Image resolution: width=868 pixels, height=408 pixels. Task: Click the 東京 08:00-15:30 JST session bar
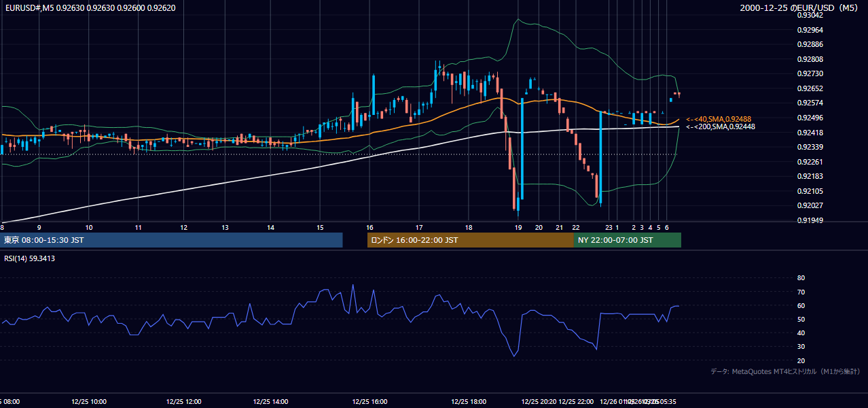coord(171,240)
